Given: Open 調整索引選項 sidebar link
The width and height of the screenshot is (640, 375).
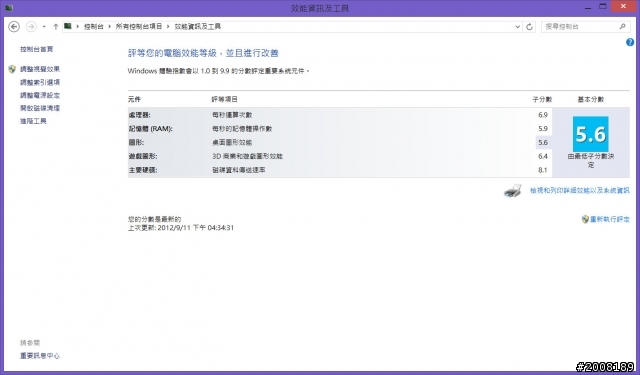Looking at the screenshot, I should [x=40, y=82].
